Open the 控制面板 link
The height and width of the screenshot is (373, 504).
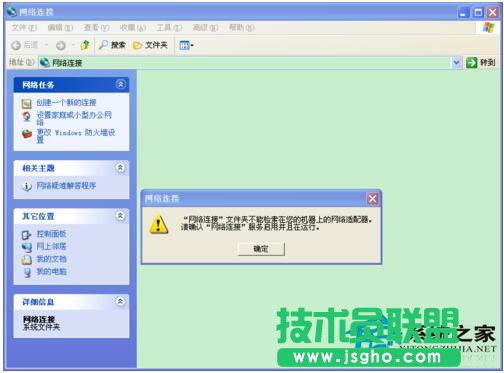click(x=51, y=234)
